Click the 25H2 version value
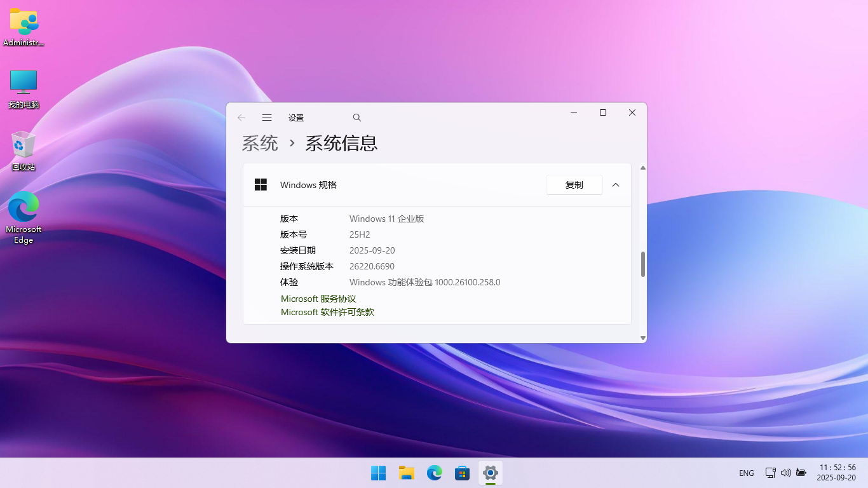The width and height of the screenshot is (868, 488). tap(360, 234)
